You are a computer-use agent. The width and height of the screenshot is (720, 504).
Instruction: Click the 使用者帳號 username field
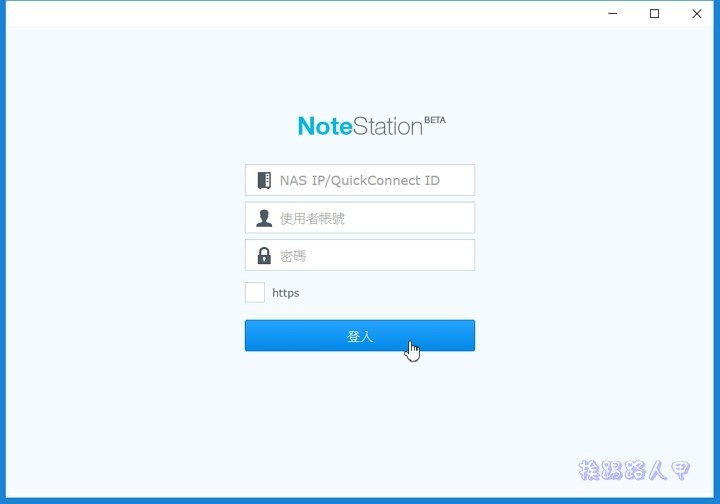(x=360, y=218)
